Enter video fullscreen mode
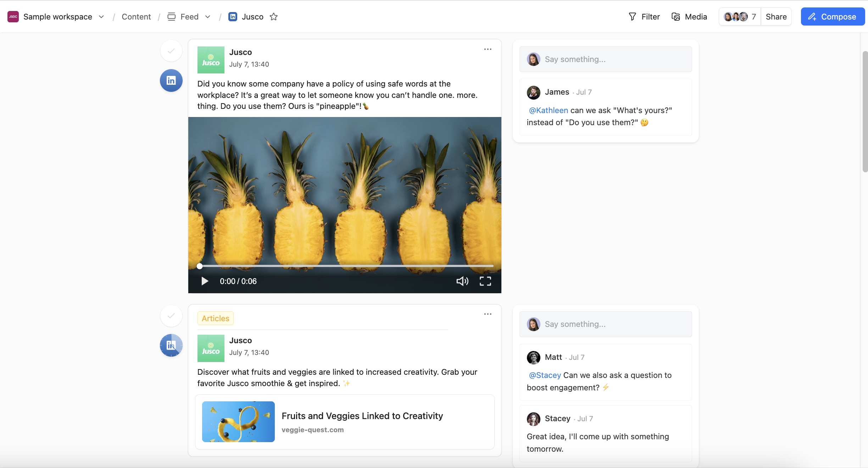This screenshot has height=468, width=868. pyautogui.click(x=485, y=281)
